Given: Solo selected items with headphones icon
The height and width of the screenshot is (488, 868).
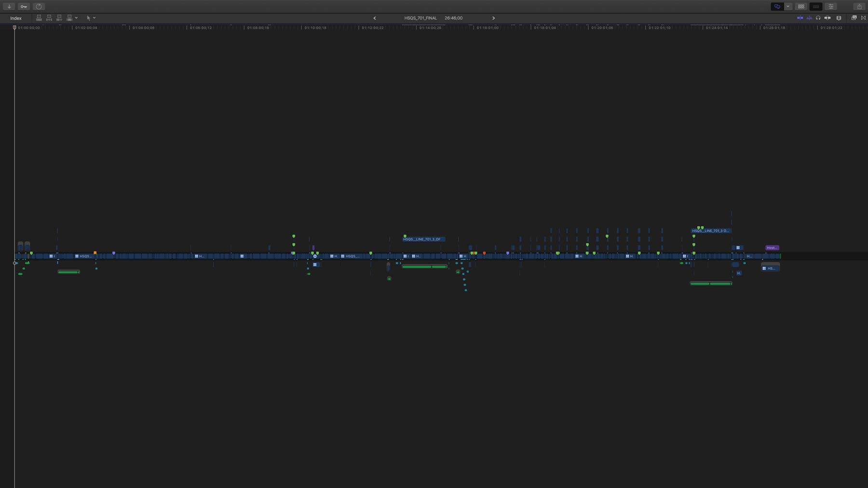Looking at the screenshot, I should 818,18.
